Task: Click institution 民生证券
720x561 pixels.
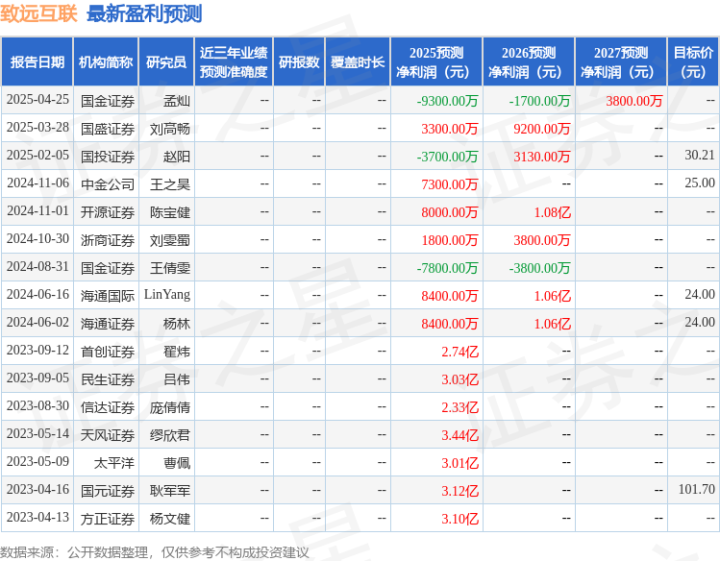Action: click(x=107, y=380)
